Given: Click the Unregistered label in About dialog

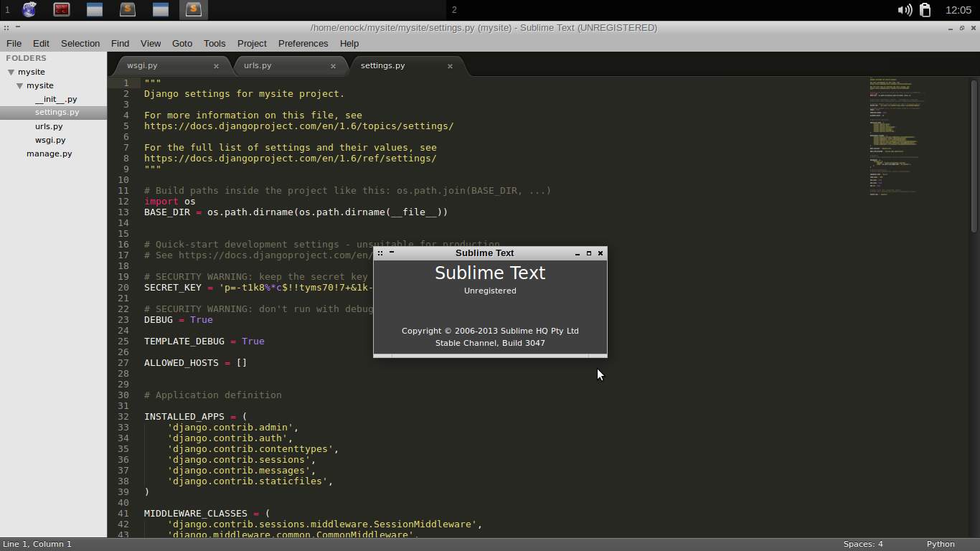Looking at the screenshot, I should [x=490, y=291].
